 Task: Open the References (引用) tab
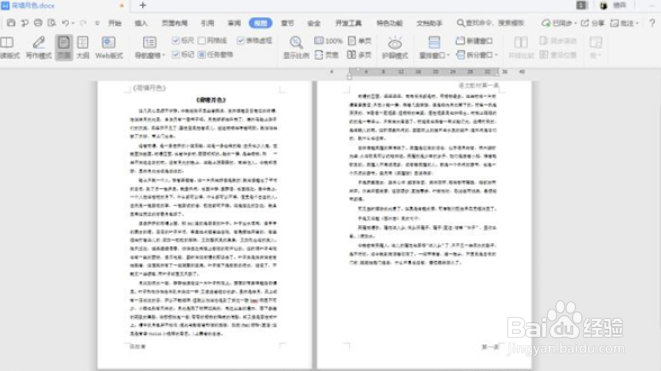207,23
